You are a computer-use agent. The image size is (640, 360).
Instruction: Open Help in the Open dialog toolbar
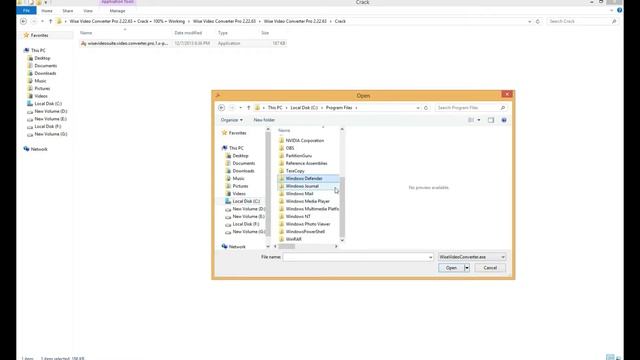tap(504, 120)
